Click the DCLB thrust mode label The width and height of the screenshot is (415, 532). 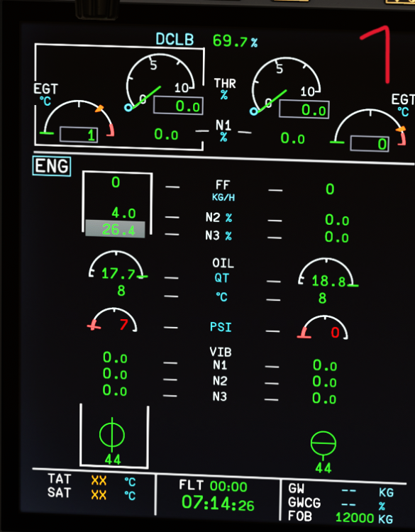(175, 39)
